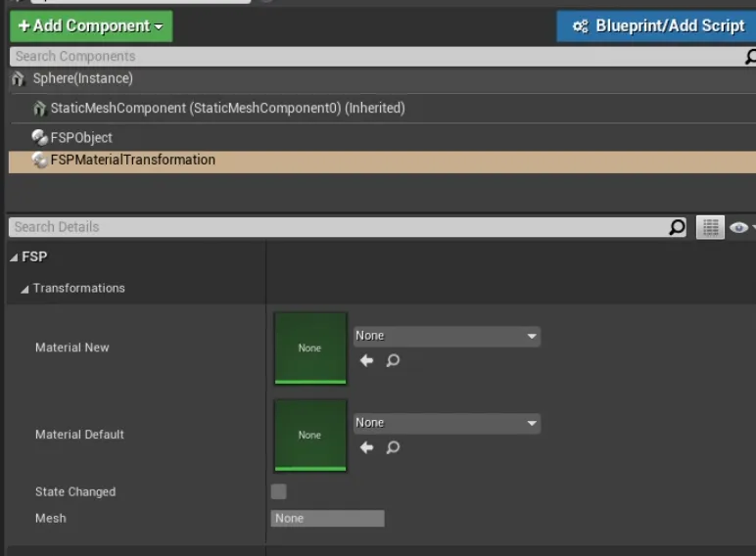Collapse the Transformations section
Screen dimensions: 756x556
coord(24,289)
